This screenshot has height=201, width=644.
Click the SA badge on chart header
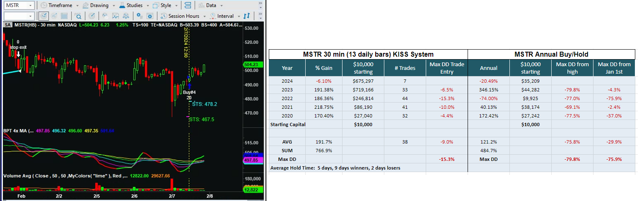pos(7,25)
